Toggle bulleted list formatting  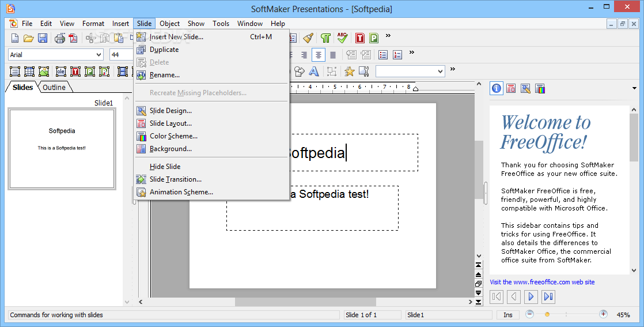(383, 55)
